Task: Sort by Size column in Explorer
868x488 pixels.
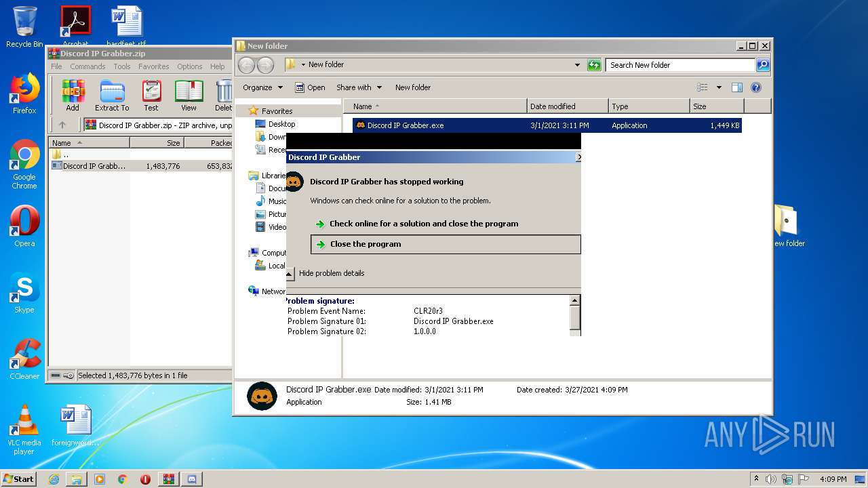Action: [x=717, y=106]
